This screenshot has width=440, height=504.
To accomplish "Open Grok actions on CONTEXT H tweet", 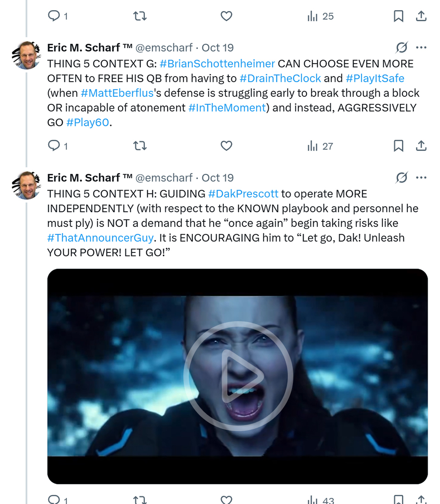I will click(x=401, y=178).
